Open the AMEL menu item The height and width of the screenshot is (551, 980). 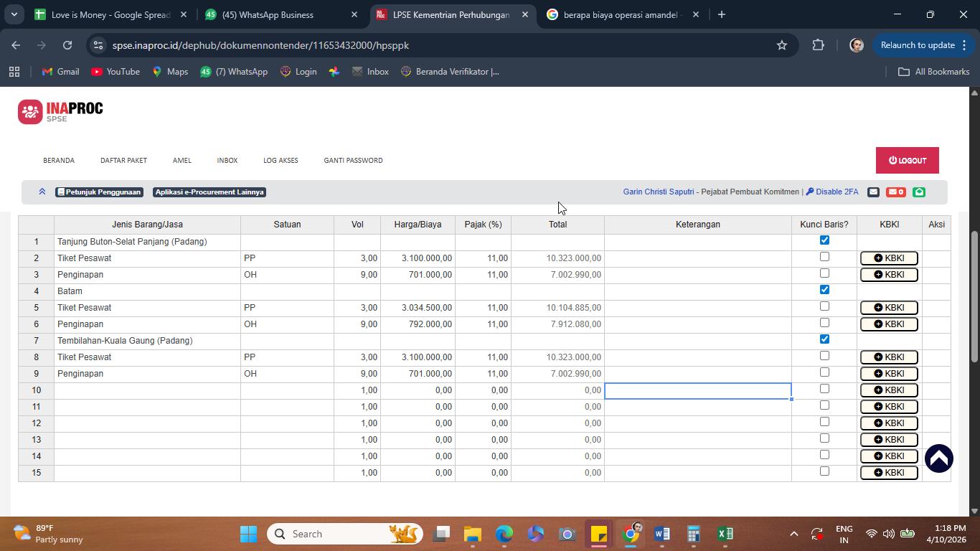182,160
